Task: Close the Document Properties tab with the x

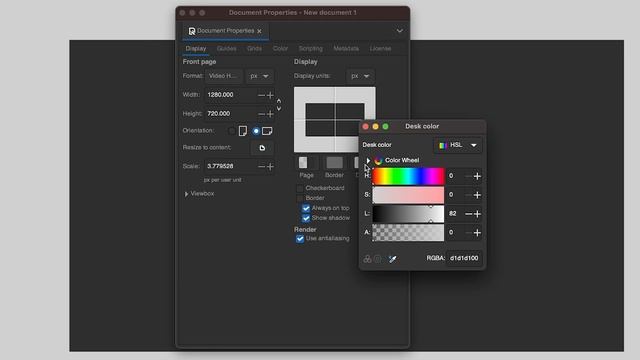Action: (x=259, y=31)
